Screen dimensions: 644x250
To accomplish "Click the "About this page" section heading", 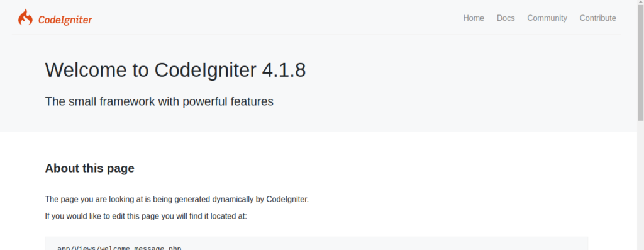I will pyautogui.click(x=89, y=168).
